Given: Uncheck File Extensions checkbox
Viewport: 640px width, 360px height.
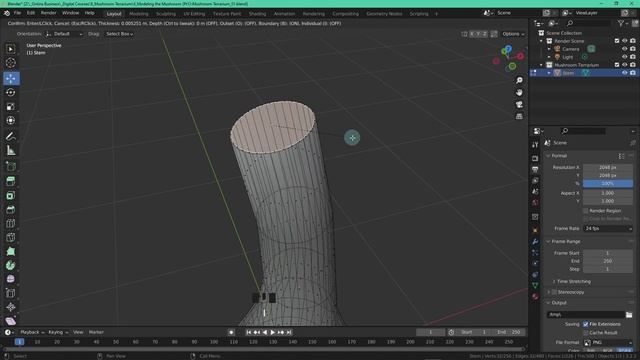Looking at the screenshot, I should (x=586, y=324).
